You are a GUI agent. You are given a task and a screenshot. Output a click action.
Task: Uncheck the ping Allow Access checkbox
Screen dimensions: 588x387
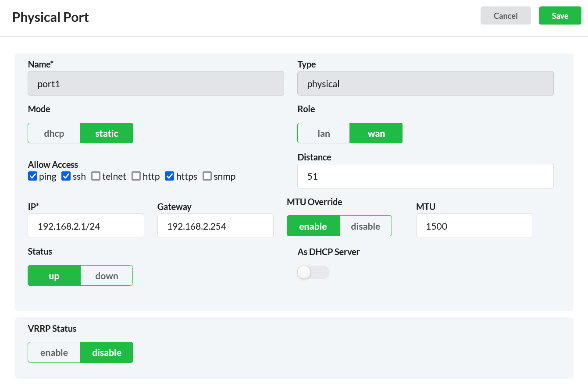[33, 176]
